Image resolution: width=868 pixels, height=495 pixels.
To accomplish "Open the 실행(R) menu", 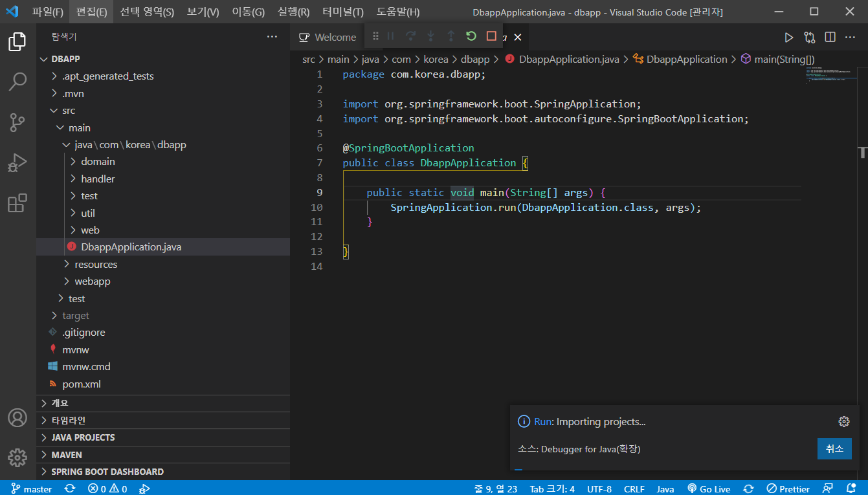I will click(293, 12).
